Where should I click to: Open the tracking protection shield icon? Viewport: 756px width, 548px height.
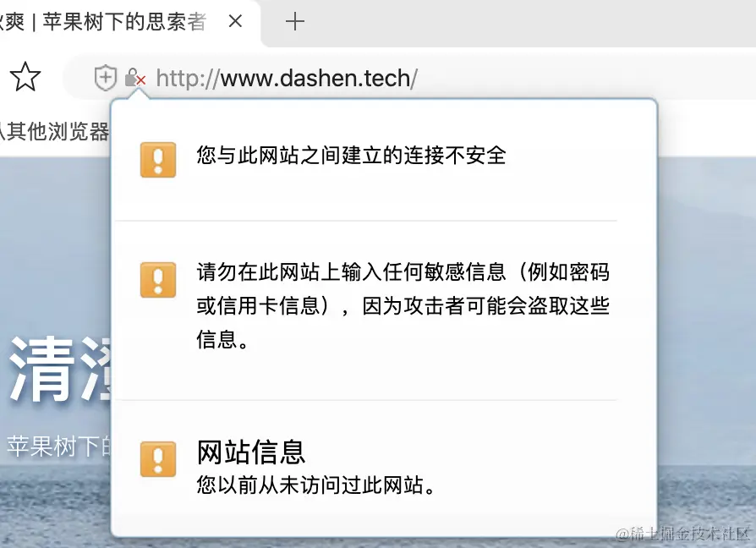coord(105,78)
